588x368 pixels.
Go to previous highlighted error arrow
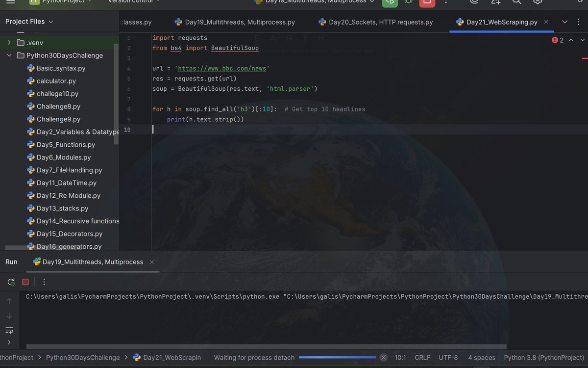point(571,40)
